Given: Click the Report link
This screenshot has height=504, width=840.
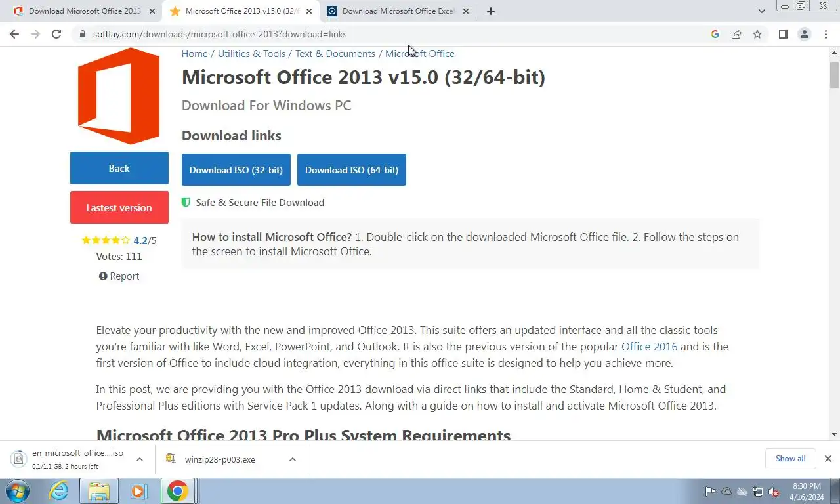Looking at the screenshot, I should [119, 276].
